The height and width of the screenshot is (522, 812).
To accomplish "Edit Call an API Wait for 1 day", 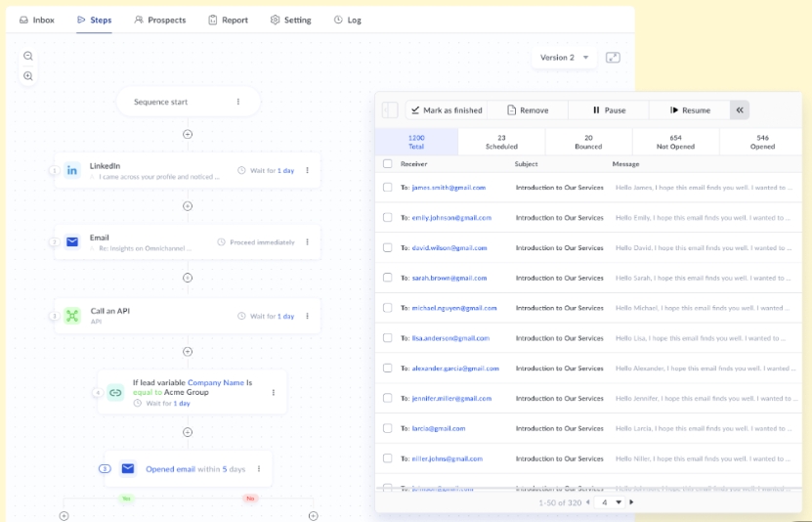I will point(266,316).
